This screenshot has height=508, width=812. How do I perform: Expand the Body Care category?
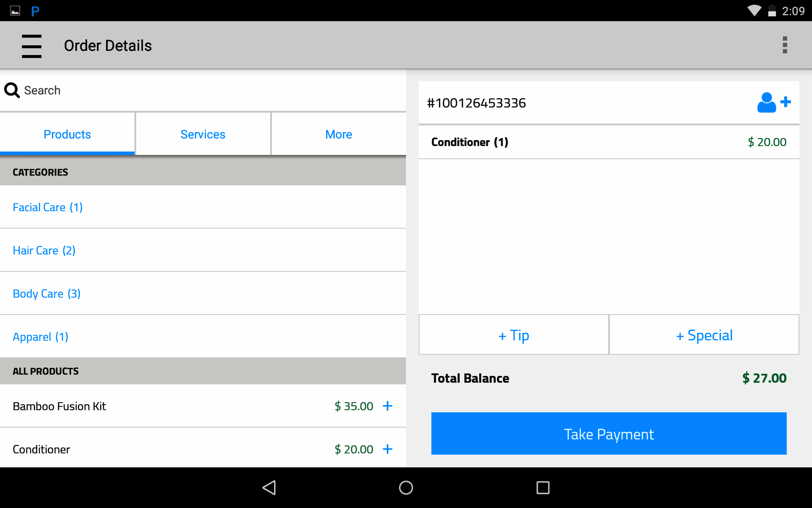click(x=47, y=293)
